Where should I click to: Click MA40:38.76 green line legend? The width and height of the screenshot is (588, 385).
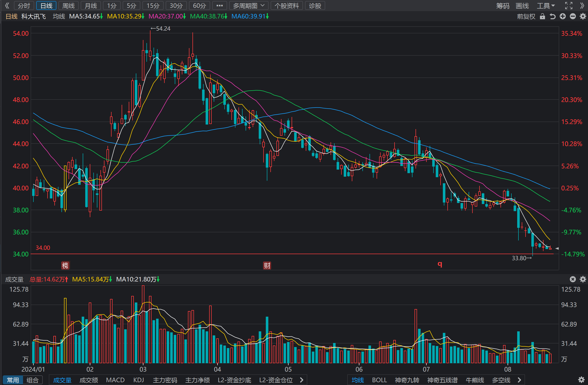[x=209, y=16]
